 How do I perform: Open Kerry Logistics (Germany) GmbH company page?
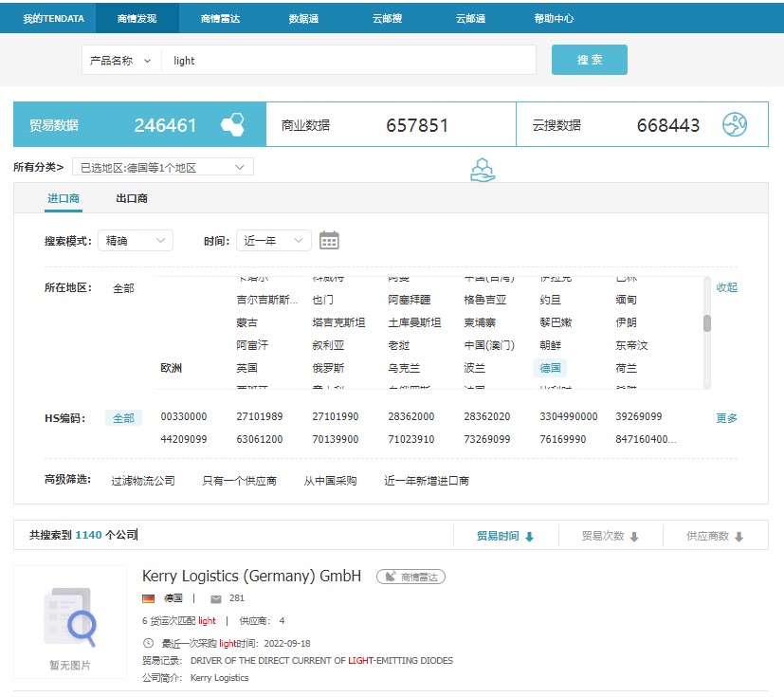(x=251, y=576)
